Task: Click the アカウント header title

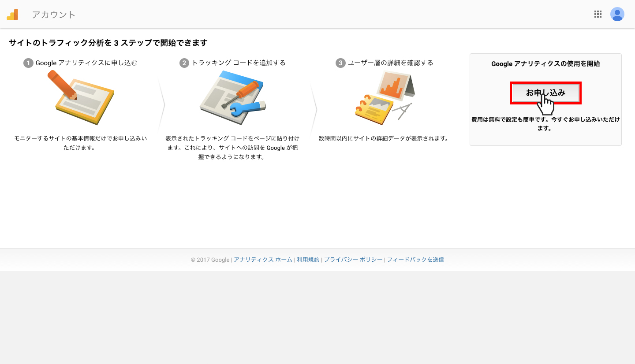Action: [x=54, y=15]
